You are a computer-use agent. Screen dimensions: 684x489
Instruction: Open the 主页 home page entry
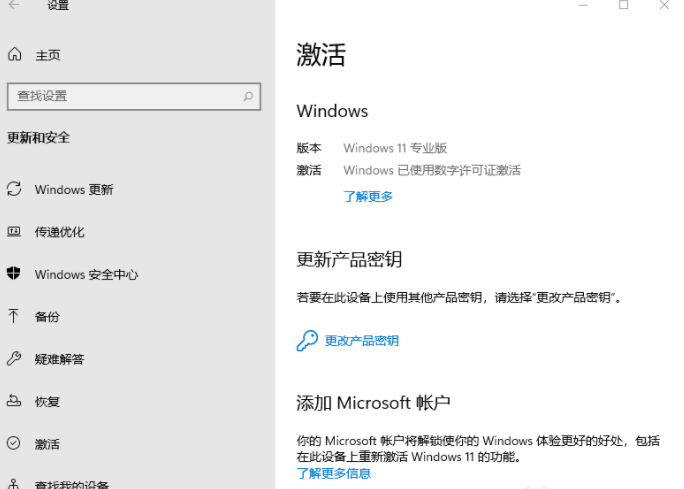click(48, 55)
